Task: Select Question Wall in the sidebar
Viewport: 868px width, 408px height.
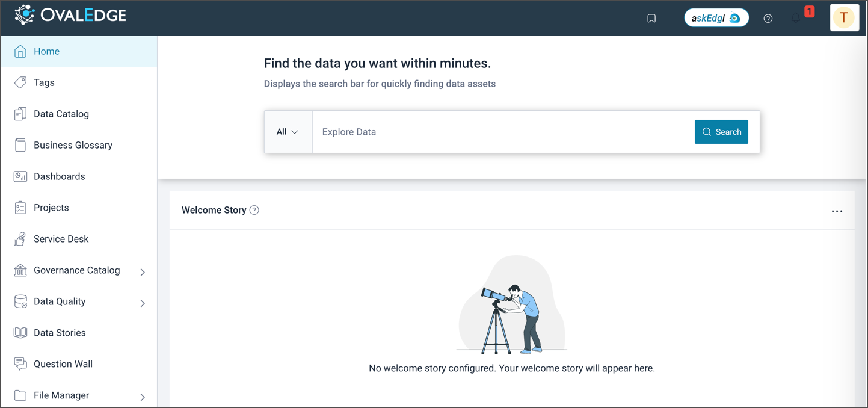Action: (63, 364)
